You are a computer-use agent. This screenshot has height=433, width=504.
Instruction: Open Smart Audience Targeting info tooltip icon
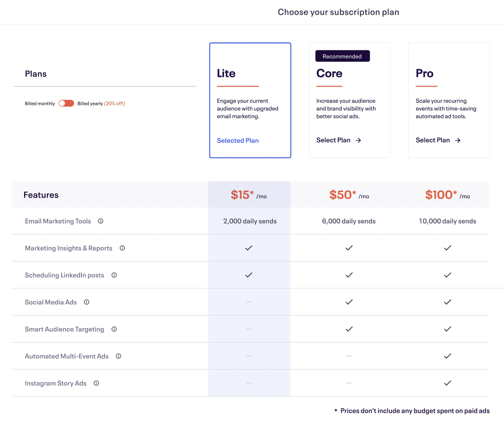[x=114, y=329]
